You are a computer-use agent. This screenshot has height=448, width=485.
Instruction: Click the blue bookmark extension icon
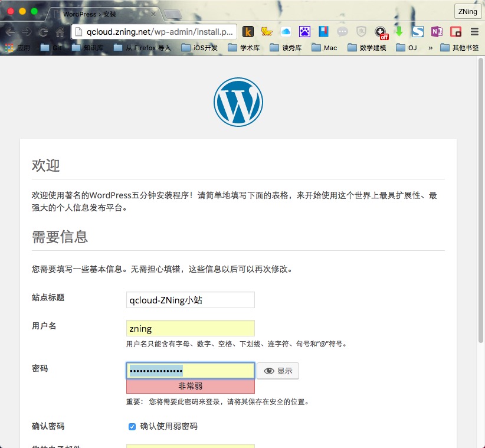tap(323, 31)
